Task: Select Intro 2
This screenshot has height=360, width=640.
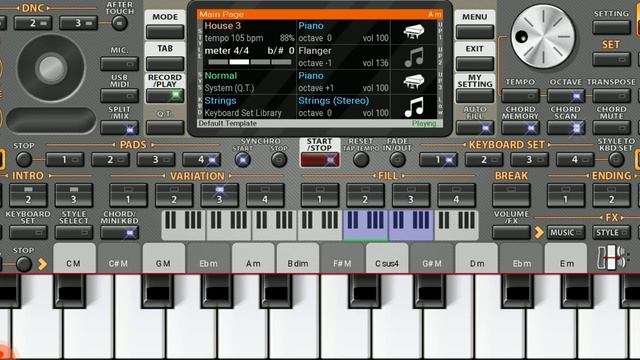Action: 28,195
